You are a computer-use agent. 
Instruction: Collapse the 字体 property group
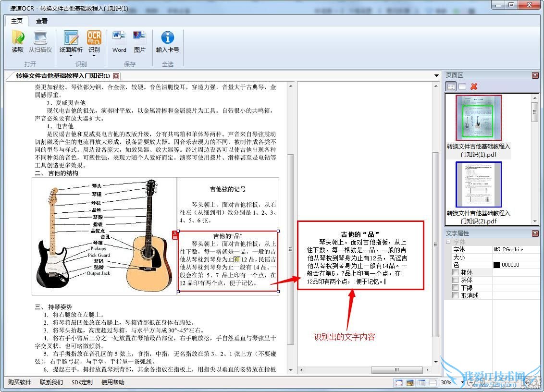click(x=449, y=242)
